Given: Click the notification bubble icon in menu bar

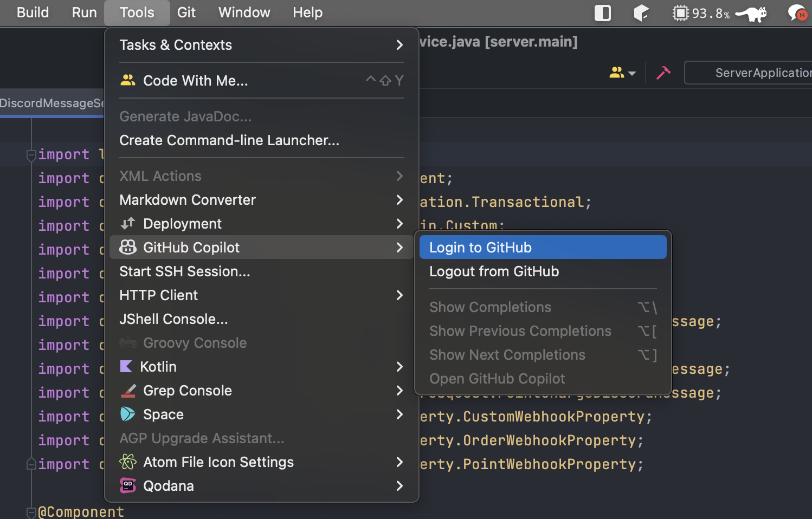Looking at the screenshot, I should tap(797, 13).
